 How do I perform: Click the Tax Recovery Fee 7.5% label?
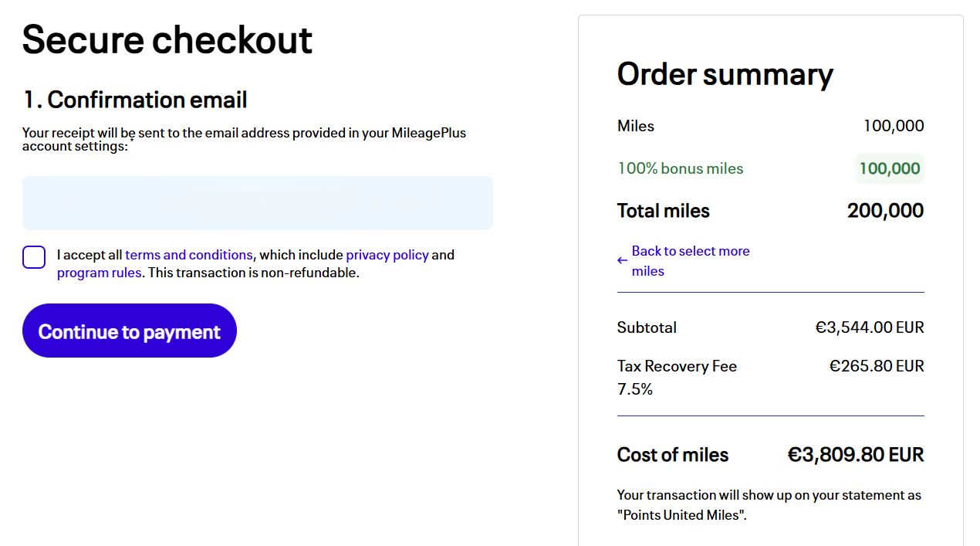[677, 377]
